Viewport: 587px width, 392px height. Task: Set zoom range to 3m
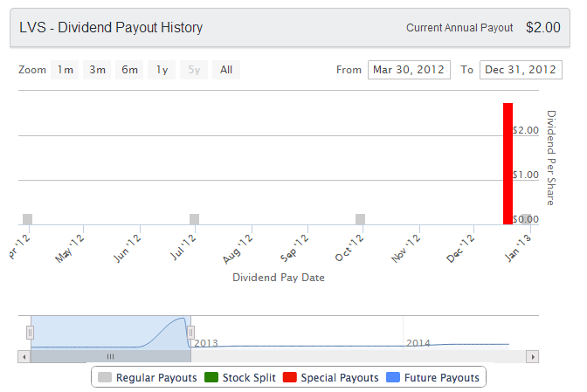tap(97, 70)
